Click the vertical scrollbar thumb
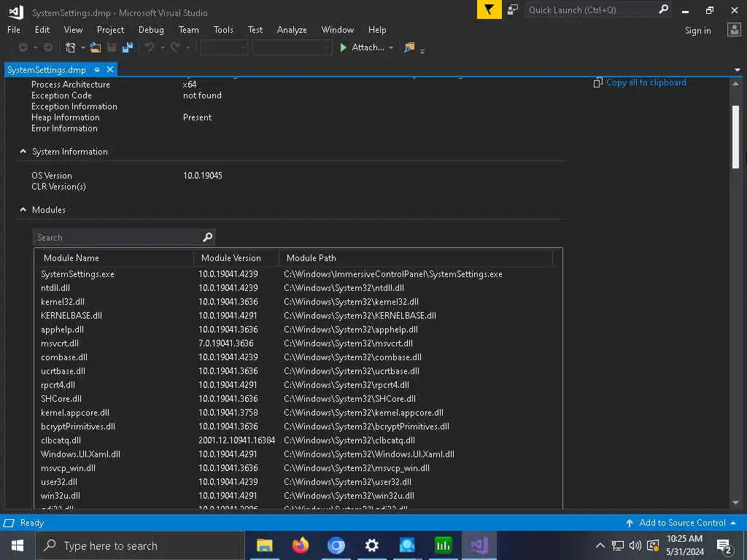The width and height of the screenshot is (747, 560). point(735,136)
